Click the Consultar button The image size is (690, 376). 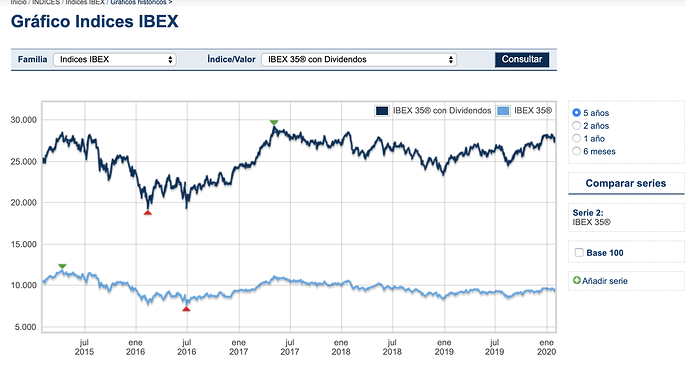(x=522, y=59)
